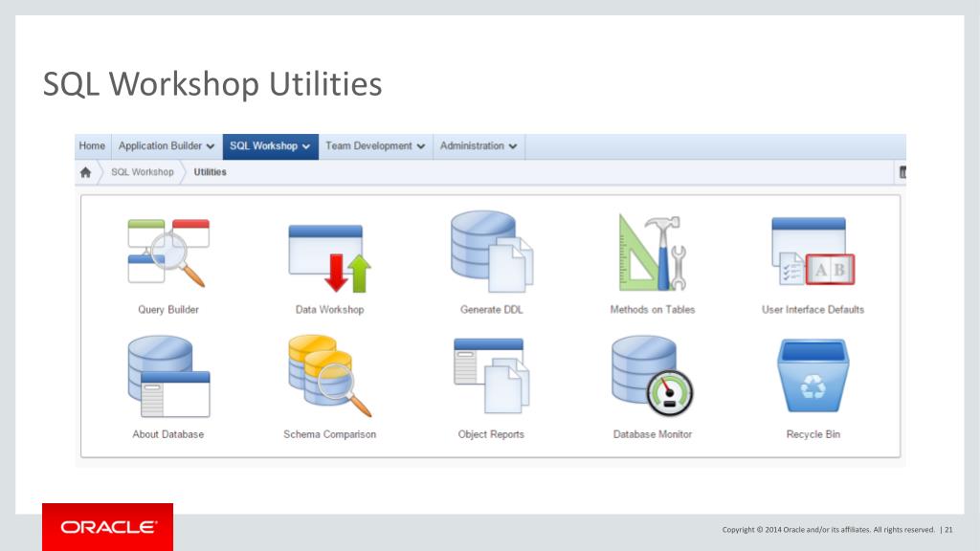This screenshot has width=980, height=551.
Task: Go to the Home tab
Action: click(x=92, y=145)
